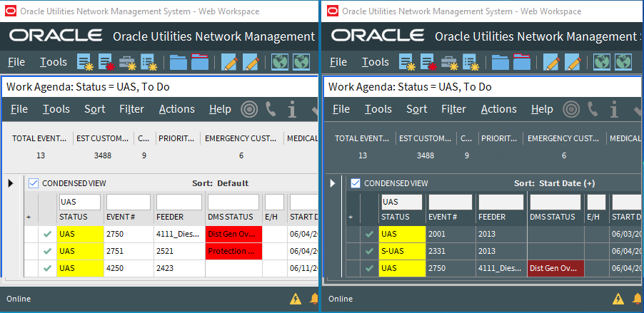644x313 pixels.
Task: Click target circle icon in right Work Agenda toolbar
Action: [571, 110]
